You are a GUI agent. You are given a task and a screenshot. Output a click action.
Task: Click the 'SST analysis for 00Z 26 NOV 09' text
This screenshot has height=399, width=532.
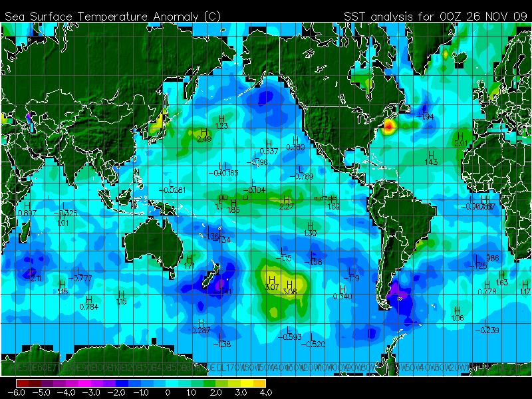pos(436,15)
